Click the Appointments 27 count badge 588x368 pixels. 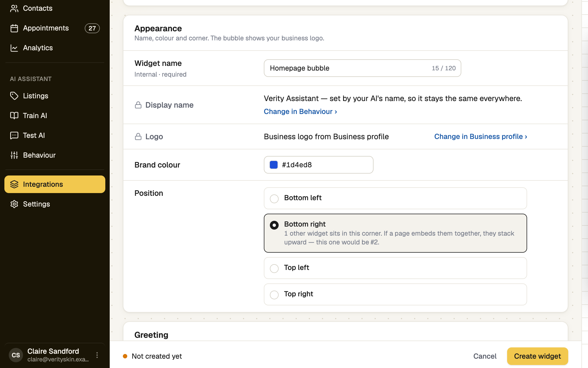click(92, 28)
